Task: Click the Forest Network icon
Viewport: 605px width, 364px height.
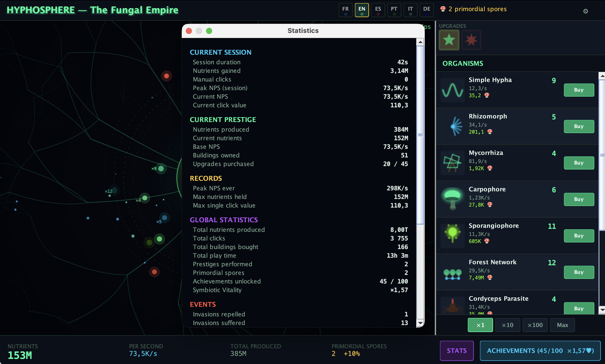Action: pos(452,272)
